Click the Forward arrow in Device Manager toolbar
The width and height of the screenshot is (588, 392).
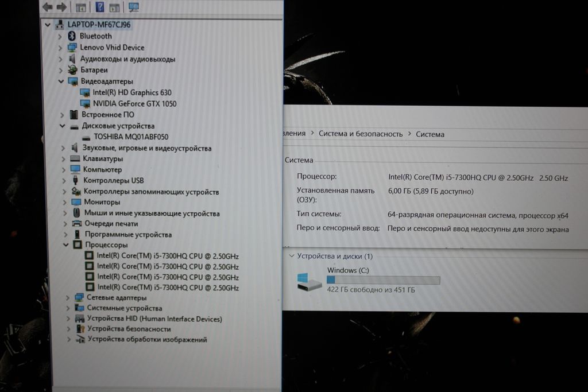61,7
